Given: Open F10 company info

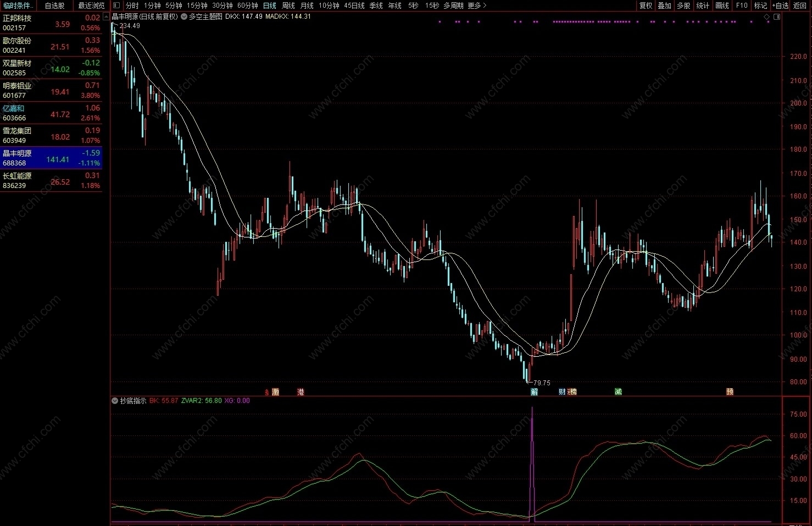Looking at the screenshot, I should coord(742,5).
